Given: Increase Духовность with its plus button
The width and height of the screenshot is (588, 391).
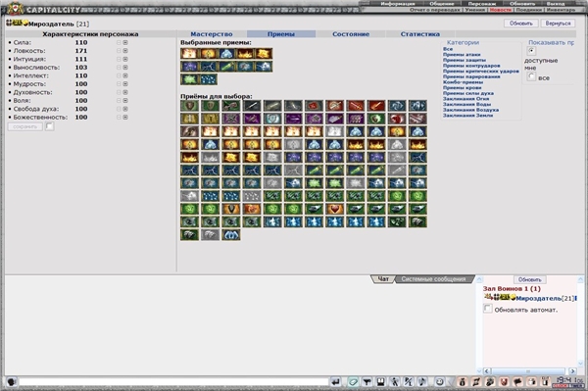Looking at the screenshot, I should click(x=125, y=92).
